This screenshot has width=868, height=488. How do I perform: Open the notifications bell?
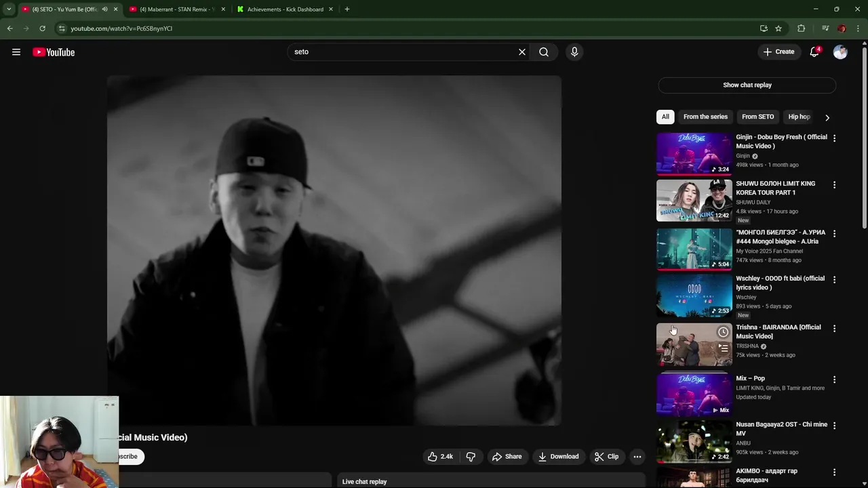pos(814,52)
